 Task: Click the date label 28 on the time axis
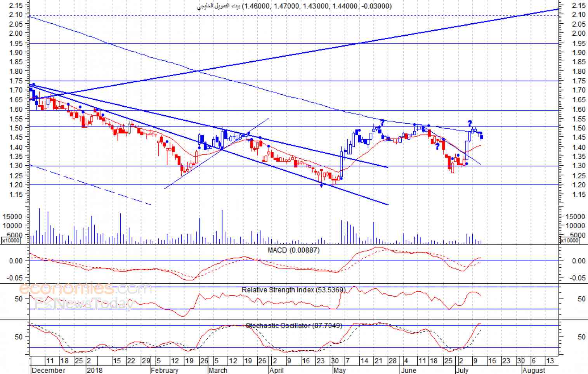click(x=393, y=361)
